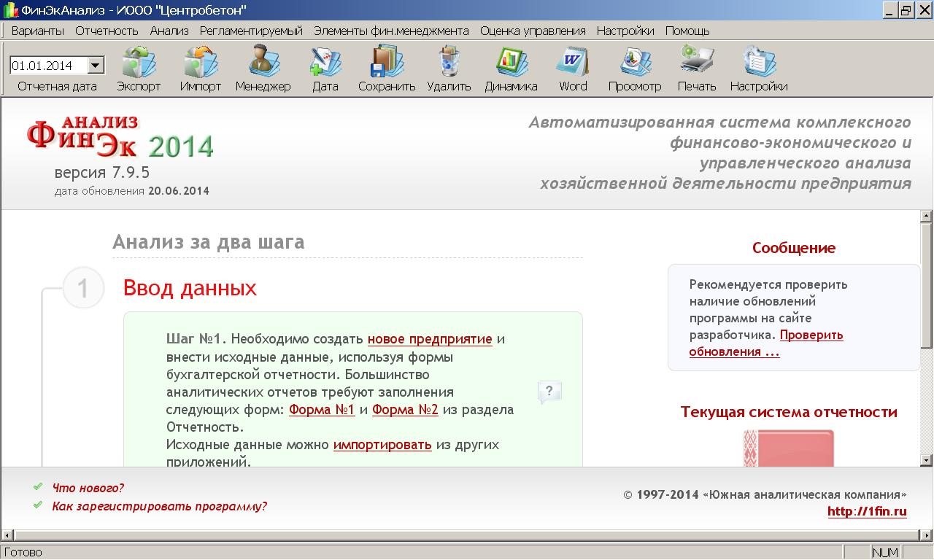
Task: Open the Динамика tool
Action: tap(511, 66)
